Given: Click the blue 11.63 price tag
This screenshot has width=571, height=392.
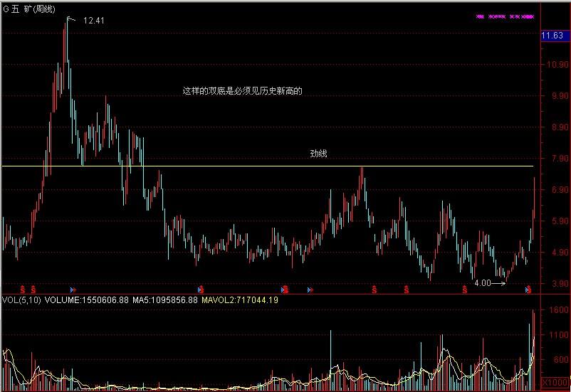Looking at the screenshot, I should click(553, 36).
